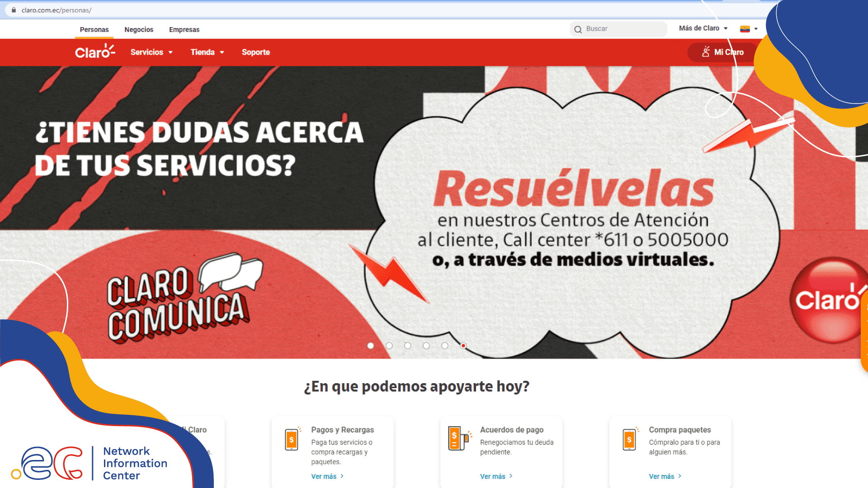Screen dimensions: 868x488
Task: Open the Más de Claro dropdown
Action: tap(703, 28)
